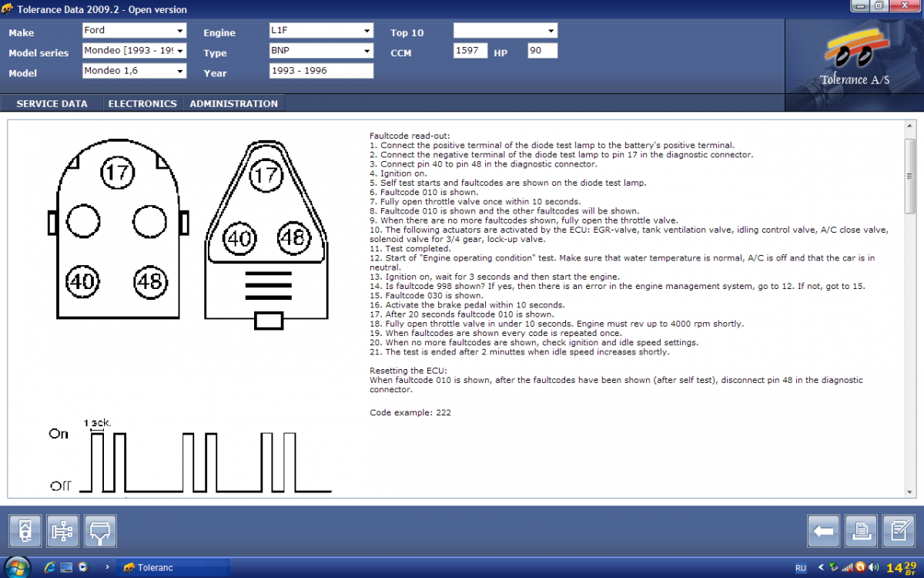Expand the Quick Launch overflow chevron
Screen dimensions: 924x578
pos(107,568)
